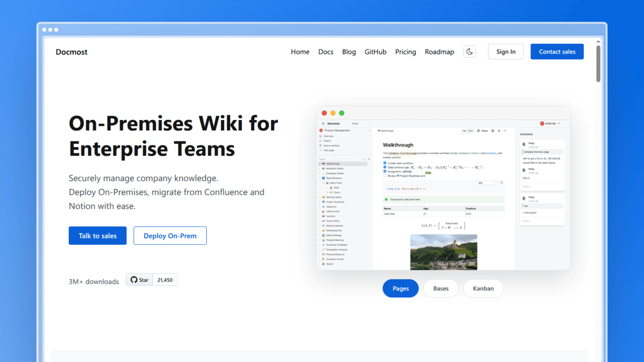Click the Talk to sales button
The image size is (644, 362).
coord(98,236)
